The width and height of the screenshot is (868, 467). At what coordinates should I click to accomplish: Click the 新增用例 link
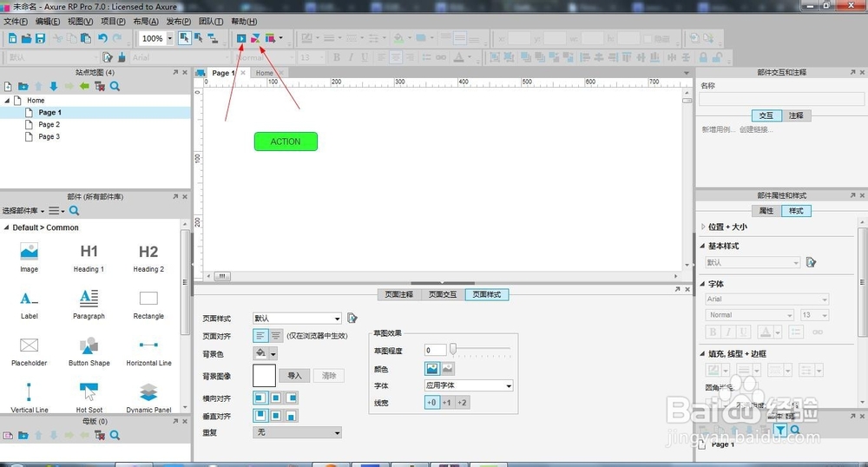(x=719, y=129)
